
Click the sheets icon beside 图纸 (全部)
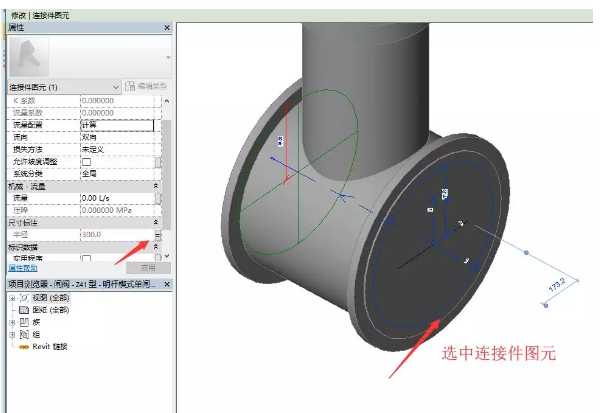pyautogui.click(x=24, y=310)
